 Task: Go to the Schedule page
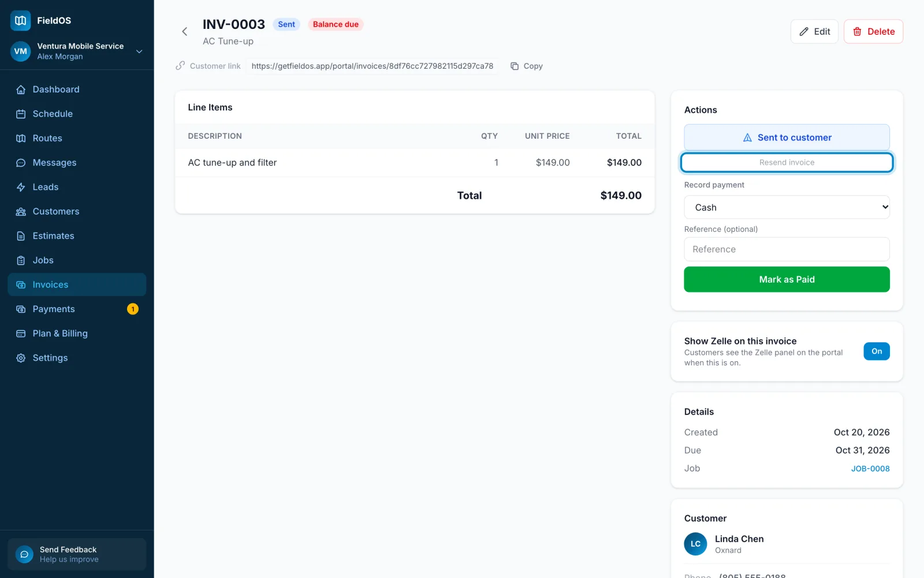click(x=77, y=114)
